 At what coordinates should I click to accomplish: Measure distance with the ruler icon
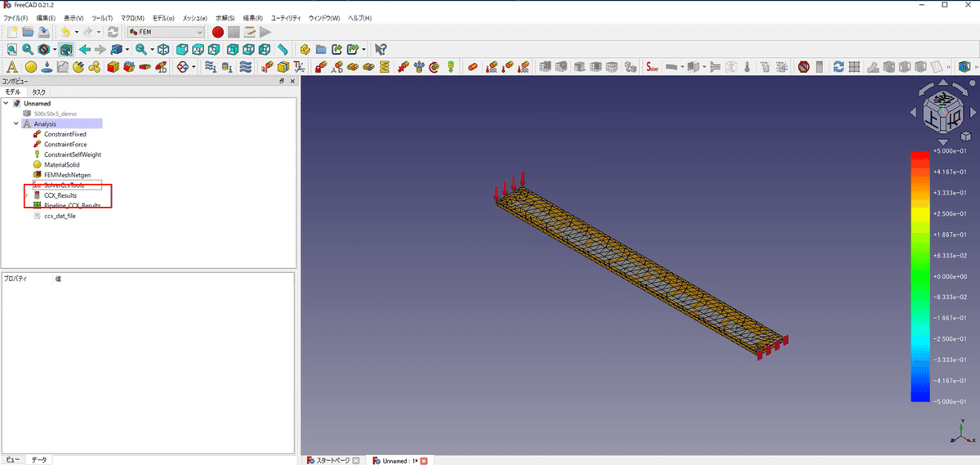[x=283, y=49]
